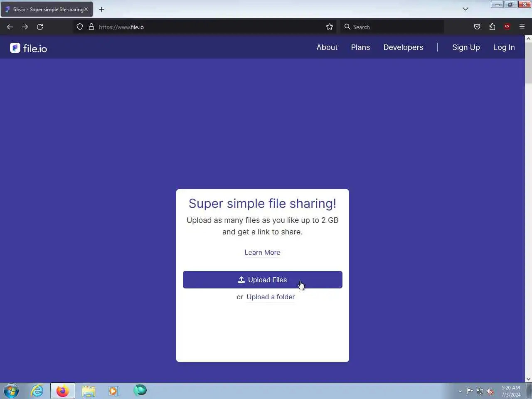532x399 pixels.
Task: Click the Upload Files button
Action: [x=263, y=280]
